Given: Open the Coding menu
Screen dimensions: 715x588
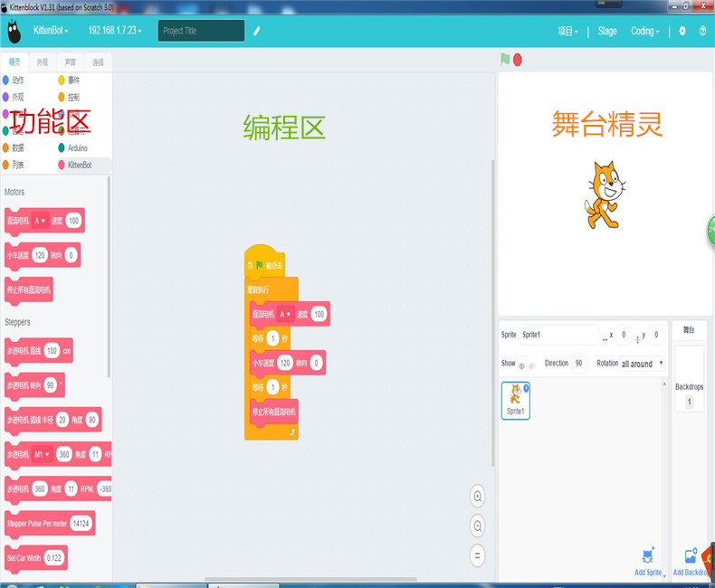Looking at the screenshot, I should coord(644,31).
